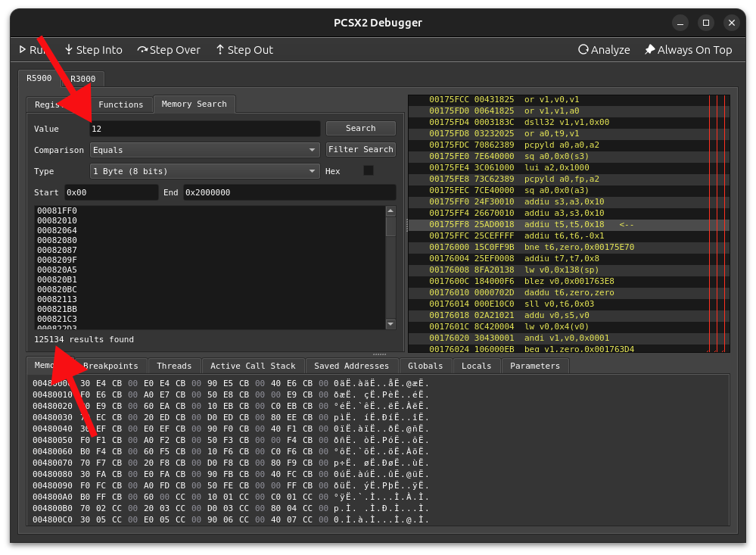Select current PC line 00175FF8 addiu t5
The width and height of the screenshot is (756, 555).
pos(569,224)
